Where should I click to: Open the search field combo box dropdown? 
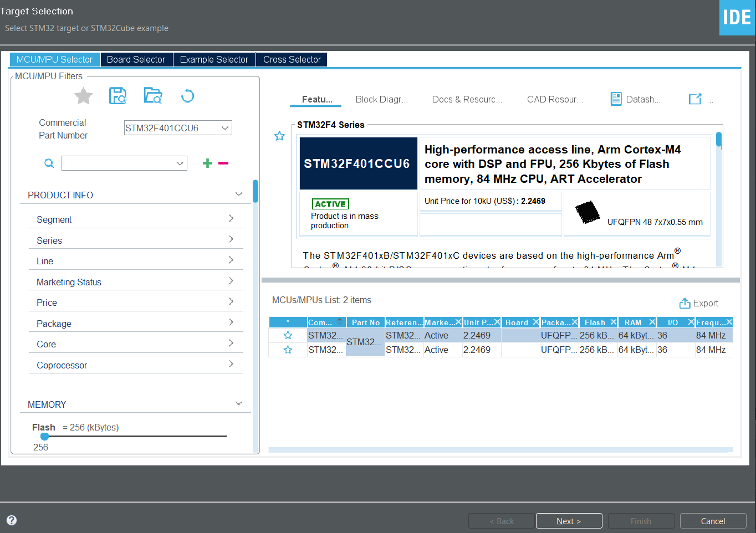[x=180, y=163]
